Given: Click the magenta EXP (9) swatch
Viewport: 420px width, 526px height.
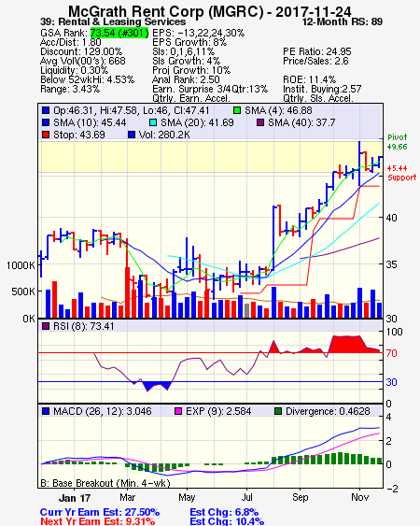Looking at the screenshot, I should (x=178, y=411).
